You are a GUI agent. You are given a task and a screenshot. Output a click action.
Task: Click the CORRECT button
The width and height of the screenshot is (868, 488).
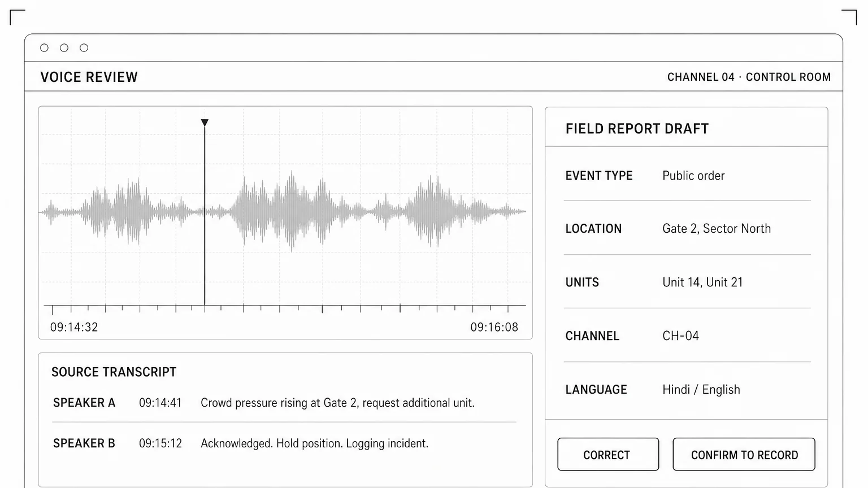tap(608, 454)
